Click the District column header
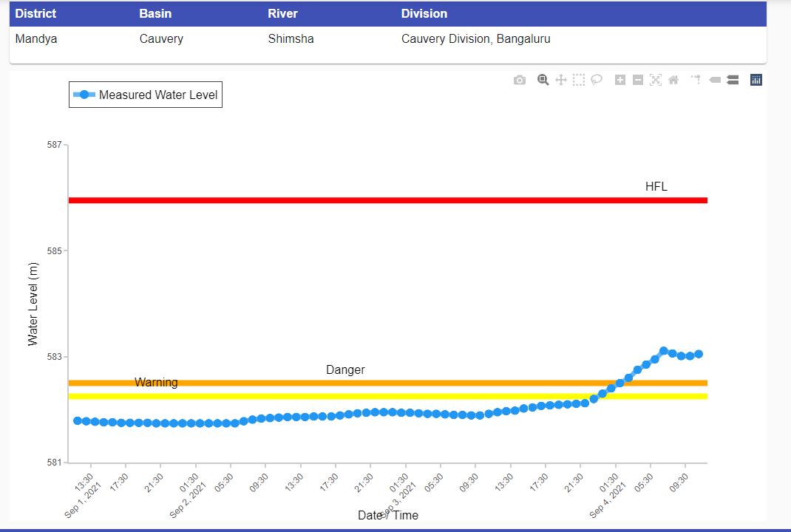The height and width of the screenshot is (532, 791). point(35,13)
